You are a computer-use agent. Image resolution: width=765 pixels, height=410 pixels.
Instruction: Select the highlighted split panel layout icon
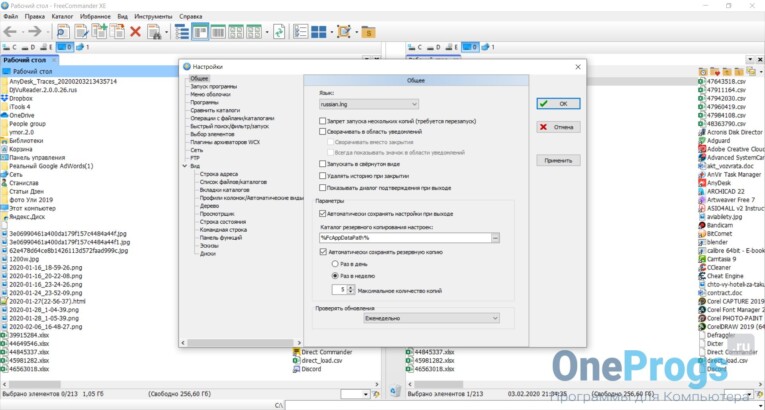point(200,32)
